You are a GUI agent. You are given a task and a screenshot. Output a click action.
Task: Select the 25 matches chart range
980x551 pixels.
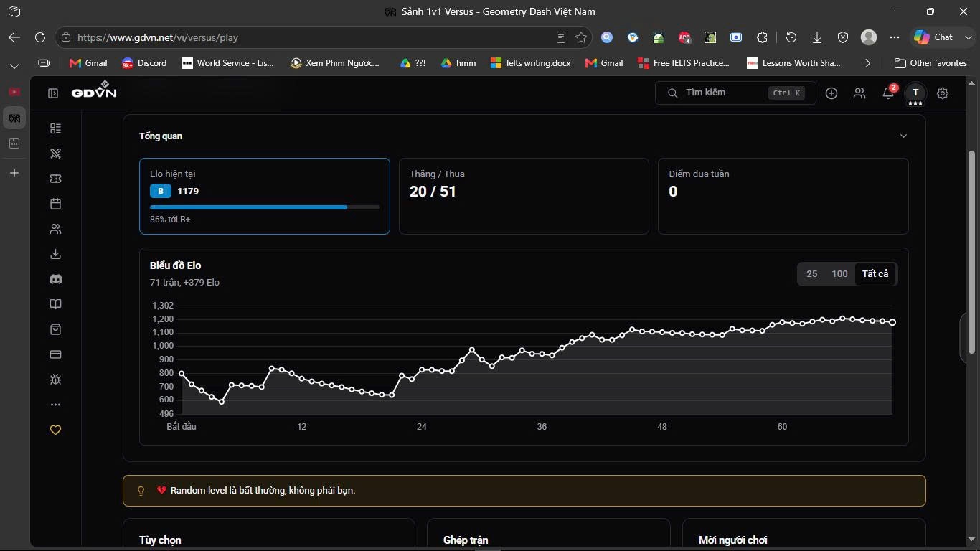click(x=811, y=274)
